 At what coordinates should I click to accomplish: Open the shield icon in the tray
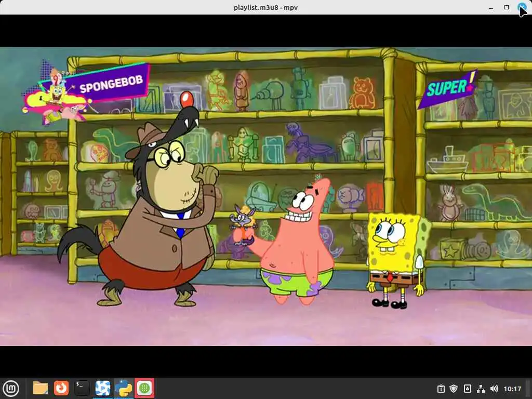pyautogui.click(x=454, y=389)
